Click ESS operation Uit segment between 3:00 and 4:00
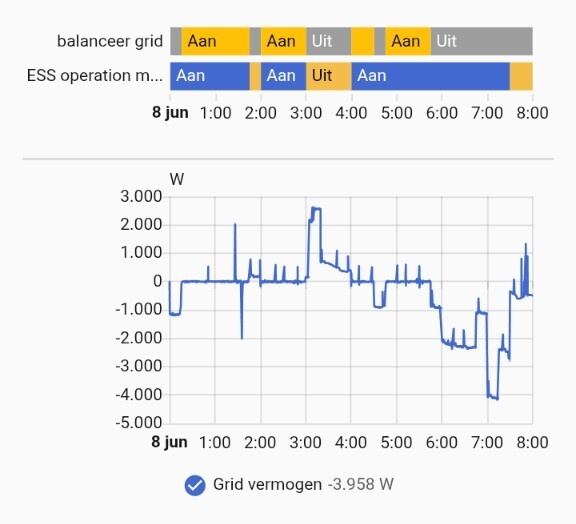 [x=329, y=76]
